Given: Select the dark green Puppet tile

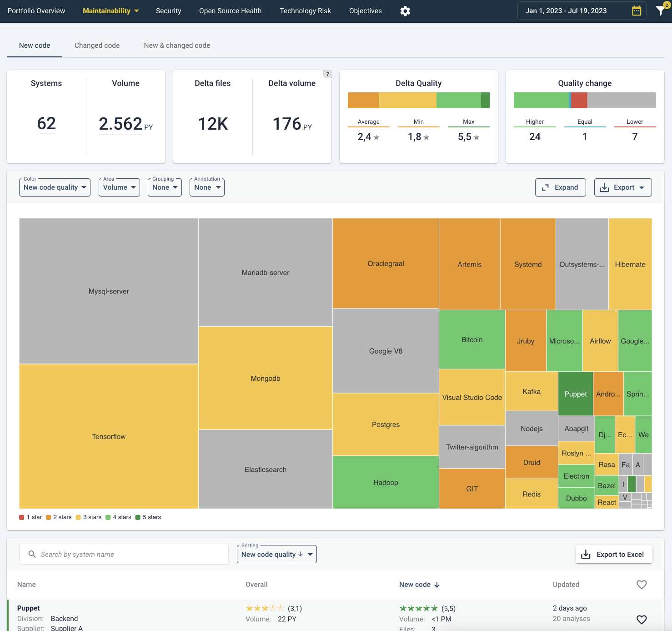Looking at the screenshot, I should coord(576,394).
